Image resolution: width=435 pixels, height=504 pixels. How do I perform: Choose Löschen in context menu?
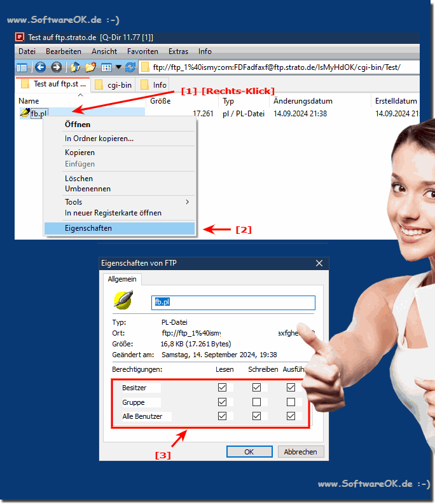coord(120,179)
